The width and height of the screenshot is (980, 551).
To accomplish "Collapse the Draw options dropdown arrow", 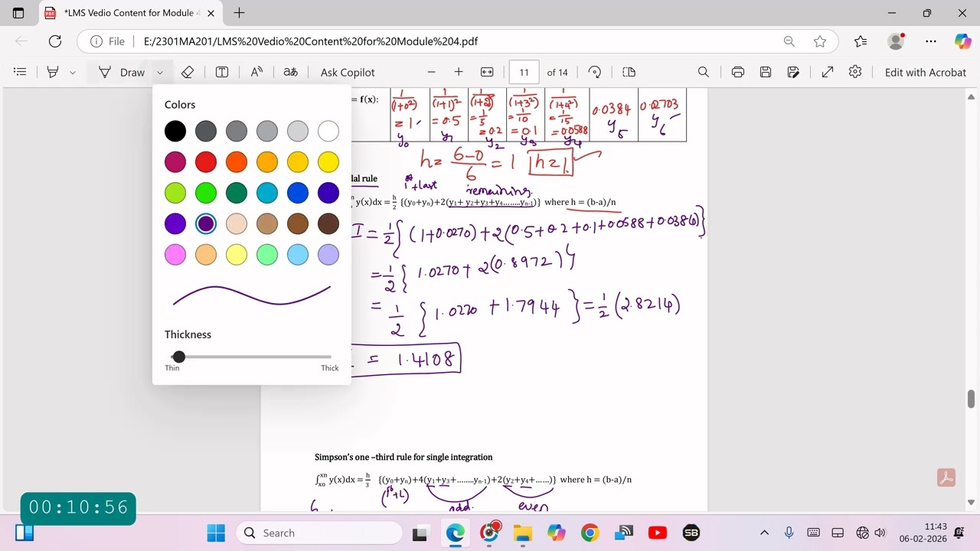I will [x=160, y=72].
